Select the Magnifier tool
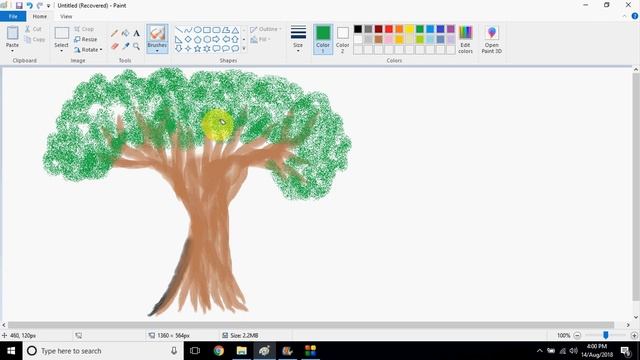Screen dimensions: 640x360 click(x=136, y=46)
